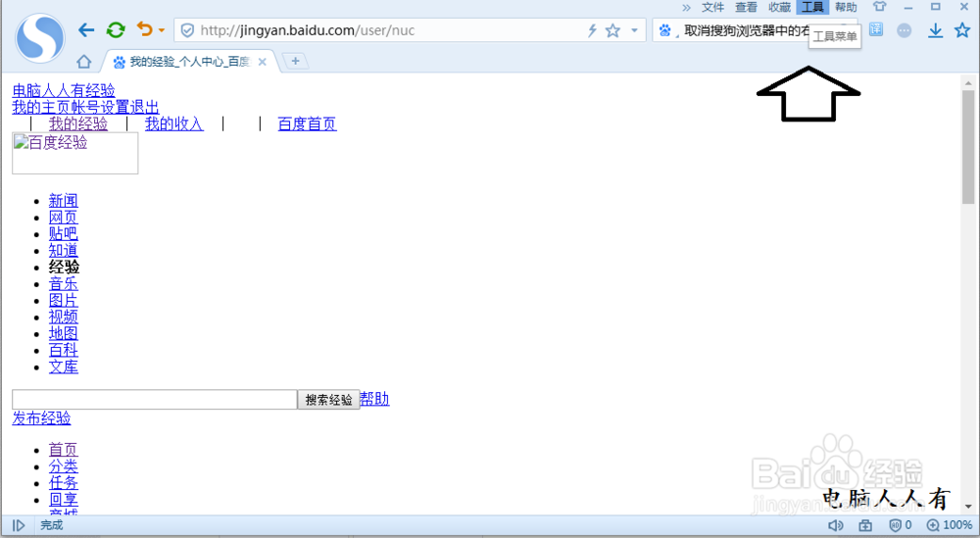Go back with the left arrow button
The image size is (980, 538).
coord(86,30)
